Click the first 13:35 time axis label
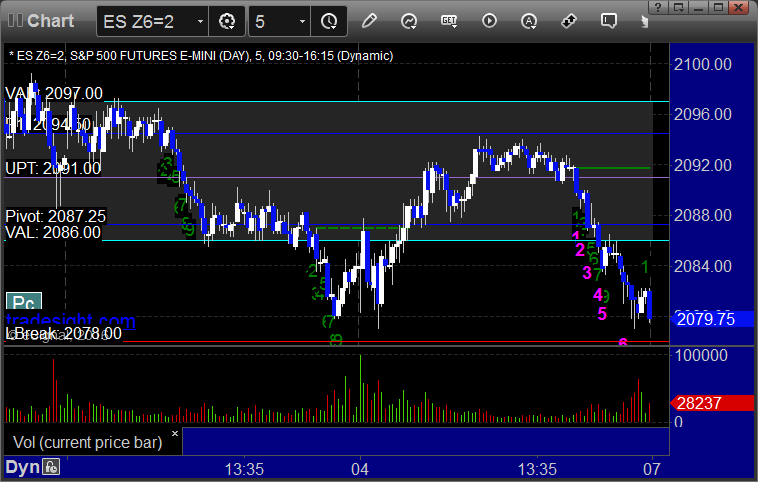The width and height of the screenshot is (758, 482). tap(244, 469)
